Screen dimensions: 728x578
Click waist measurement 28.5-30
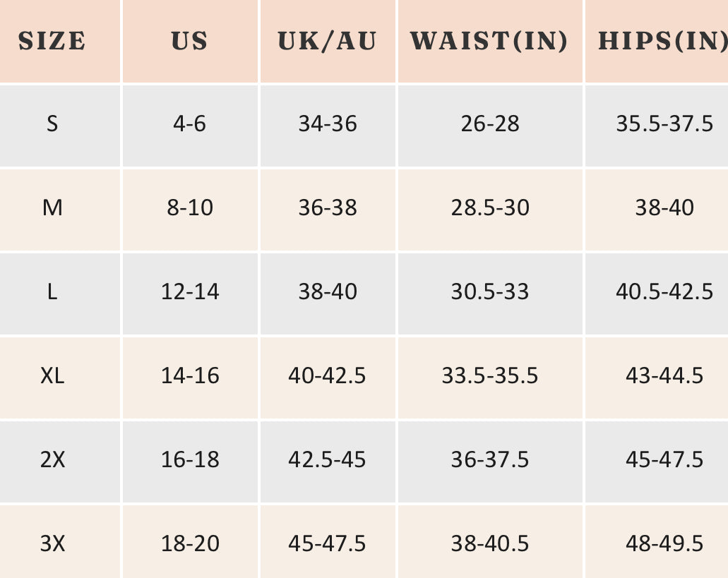(490, 207)
